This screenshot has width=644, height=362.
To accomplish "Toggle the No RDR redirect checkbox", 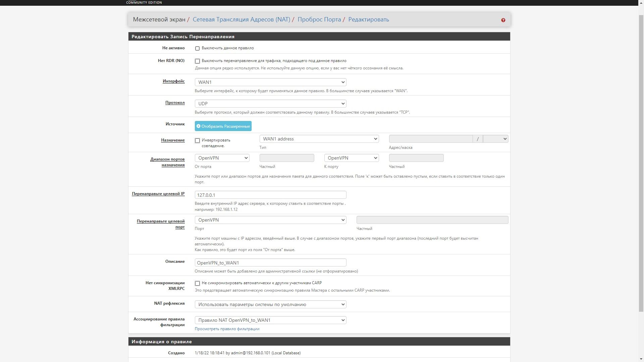I will [197, 61].
